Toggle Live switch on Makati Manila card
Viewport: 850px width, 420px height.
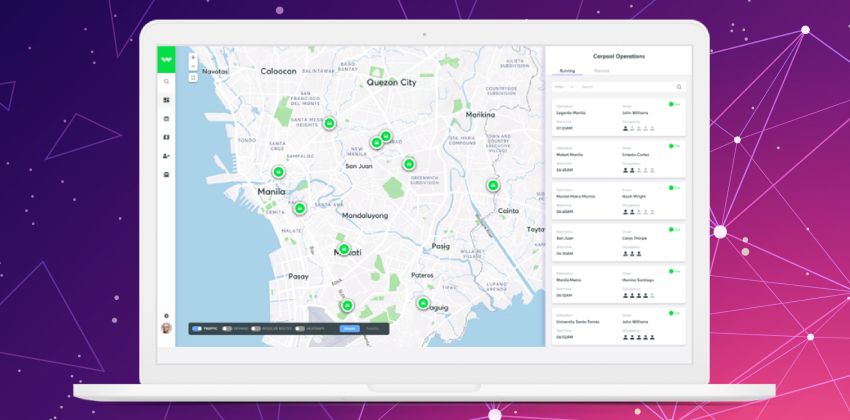pos(674,146)
